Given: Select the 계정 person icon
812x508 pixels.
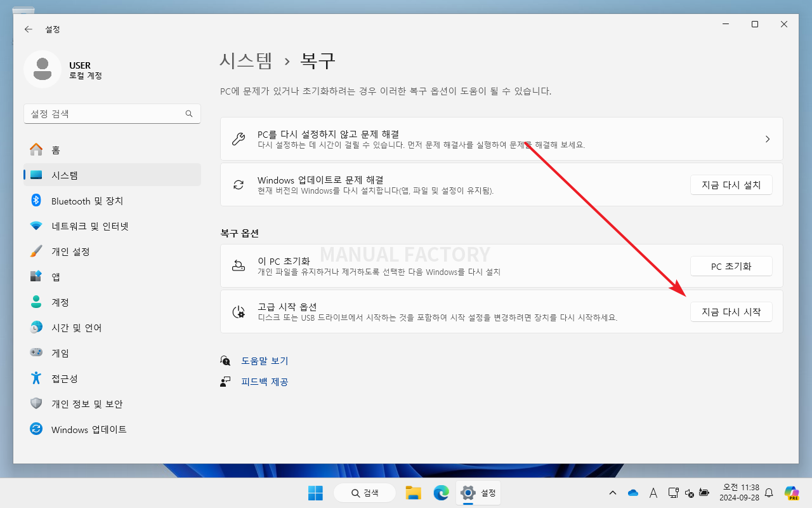Looking at the screenshot, I should pos(36,302).
